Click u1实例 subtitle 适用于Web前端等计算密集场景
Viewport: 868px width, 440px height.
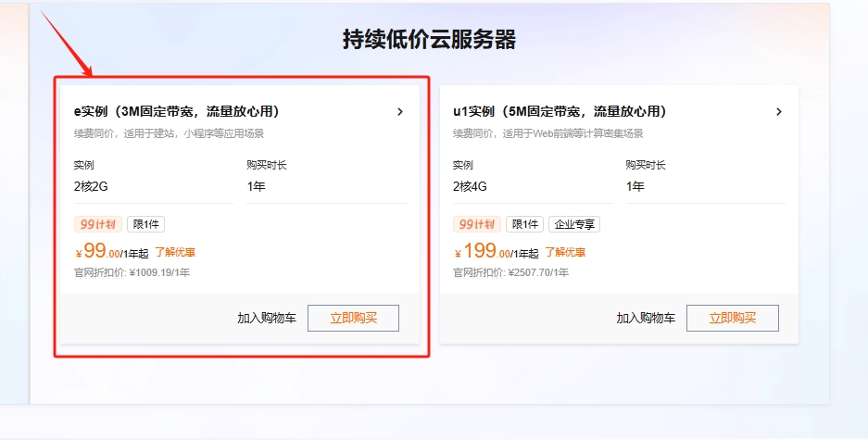pos(548,133)
